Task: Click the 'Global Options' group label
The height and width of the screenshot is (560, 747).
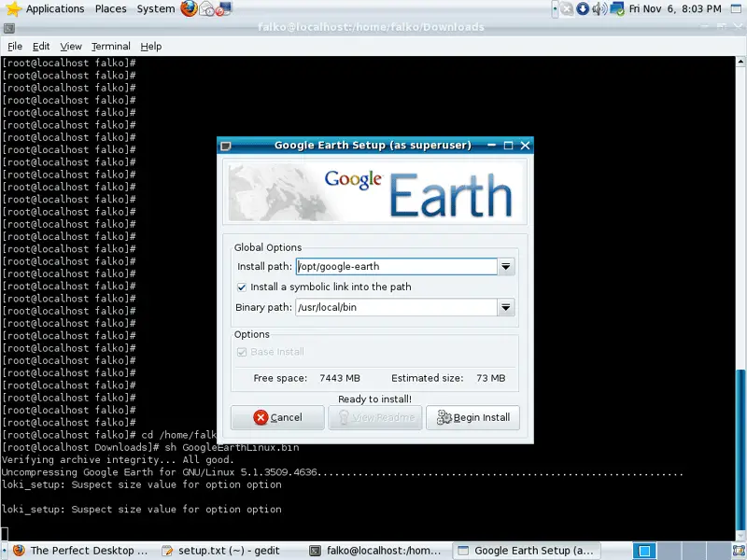Action: click(x=268, y=247)
